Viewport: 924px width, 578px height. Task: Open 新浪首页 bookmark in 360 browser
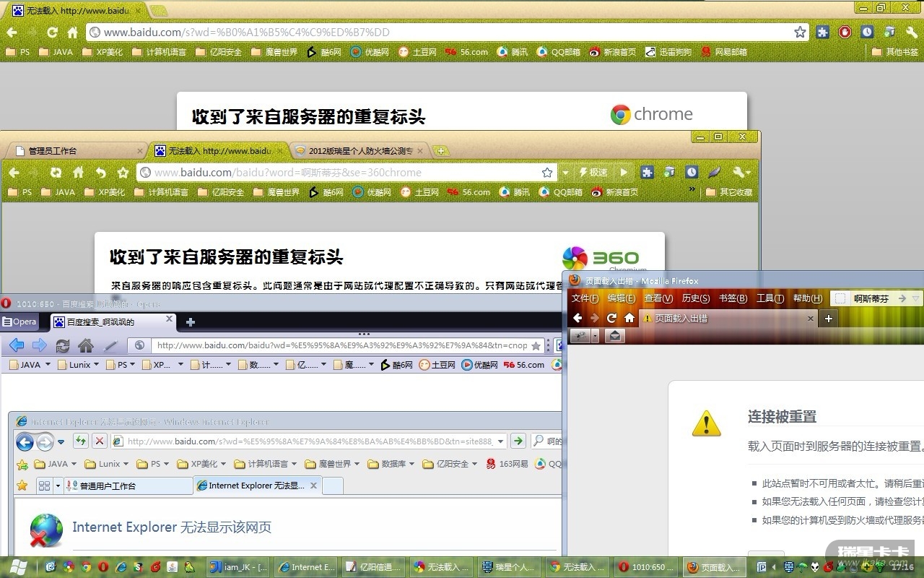pos(614,192)
